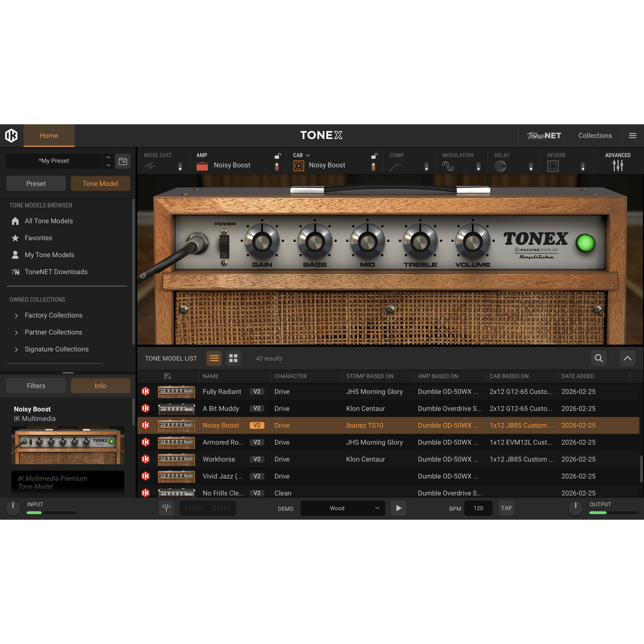Toggle the AMP lock icon
The image size is (644, 644).
tap(277, 156)
